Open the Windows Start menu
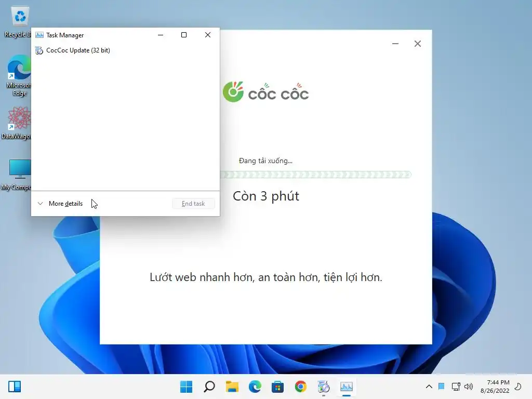 pyautogui.click(x=186, y=387)
